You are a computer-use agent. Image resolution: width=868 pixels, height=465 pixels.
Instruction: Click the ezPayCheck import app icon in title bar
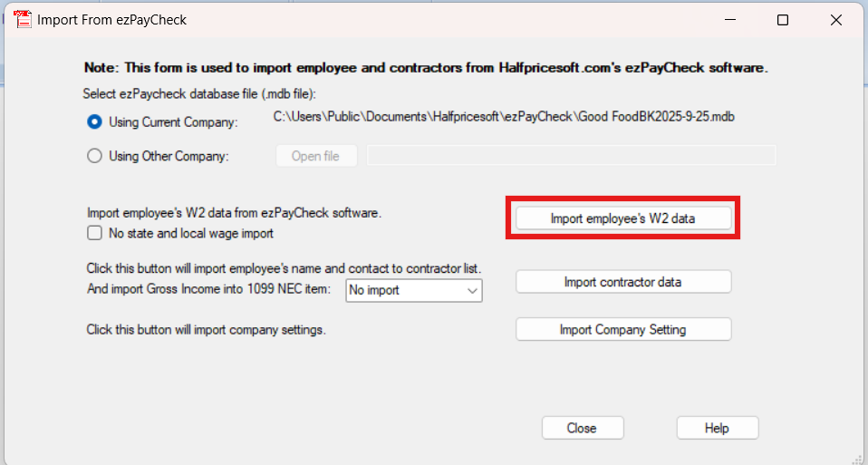(23, 19)
